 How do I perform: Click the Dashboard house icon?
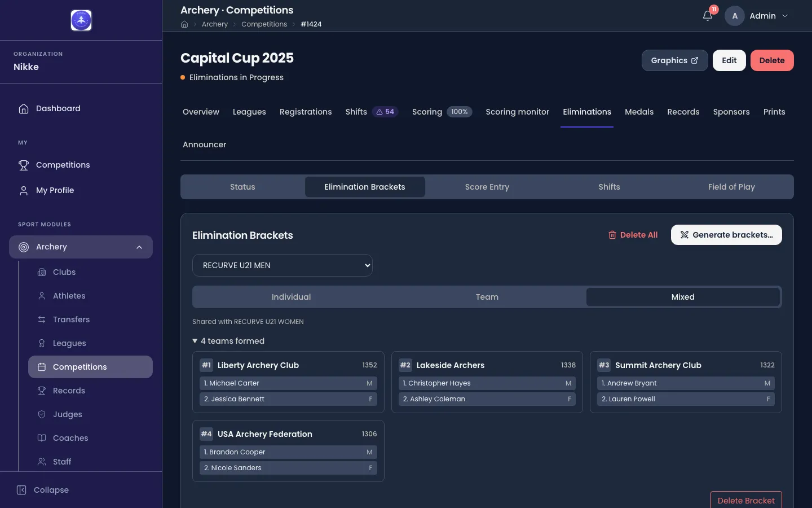(24, 108)
